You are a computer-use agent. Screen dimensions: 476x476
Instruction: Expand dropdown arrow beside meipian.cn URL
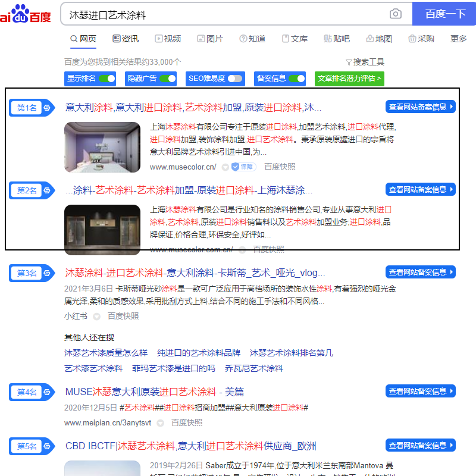click(160, 423)
